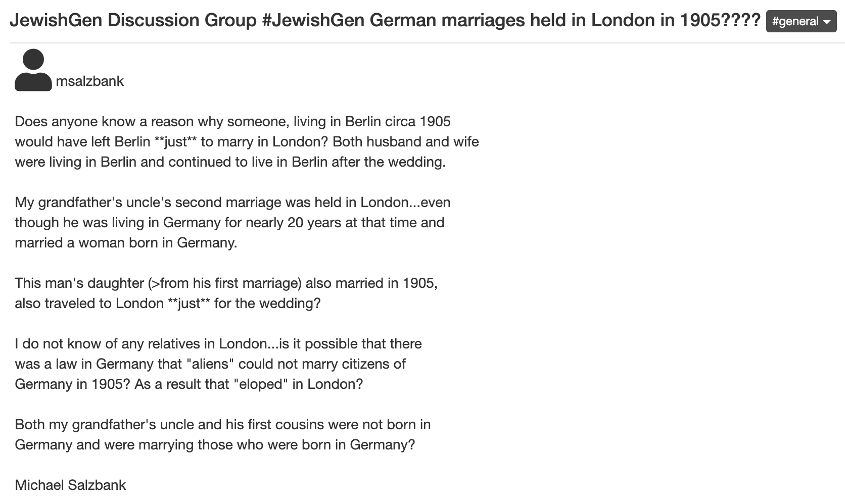845x504 pixels.
Task: Click the line mentioning Berlin circa 1905
Action: coord(232,122)
